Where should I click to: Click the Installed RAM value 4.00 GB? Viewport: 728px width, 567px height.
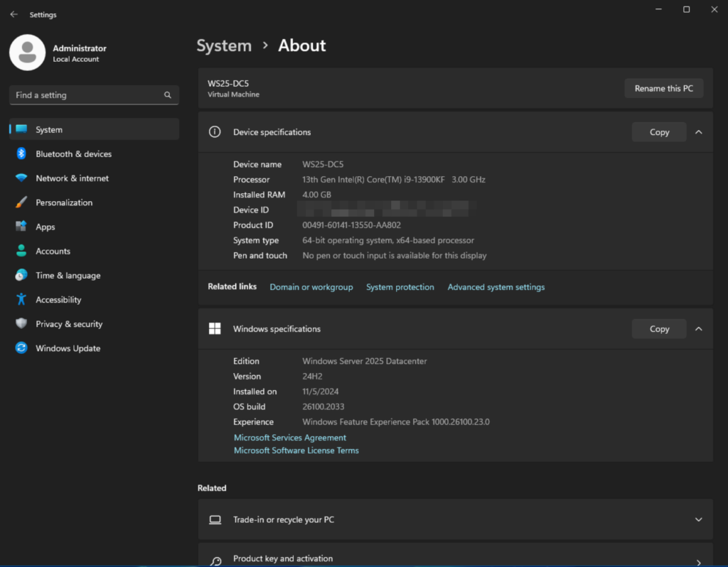[316, 195]
